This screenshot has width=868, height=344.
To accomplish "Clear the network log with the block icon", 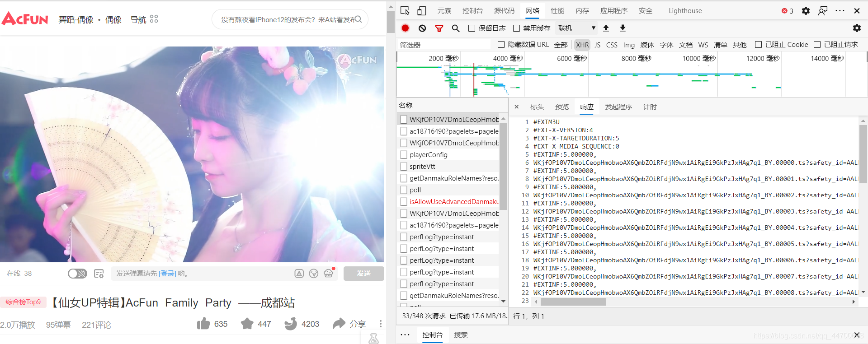I will click(422, 28).
